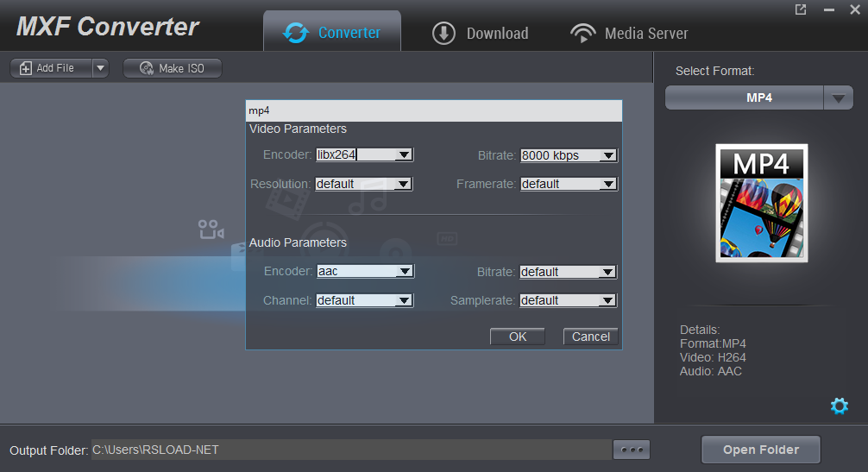Browse output folder with three-dots button
The width and height of the screenshot is (868, 472).
[632, 450]
